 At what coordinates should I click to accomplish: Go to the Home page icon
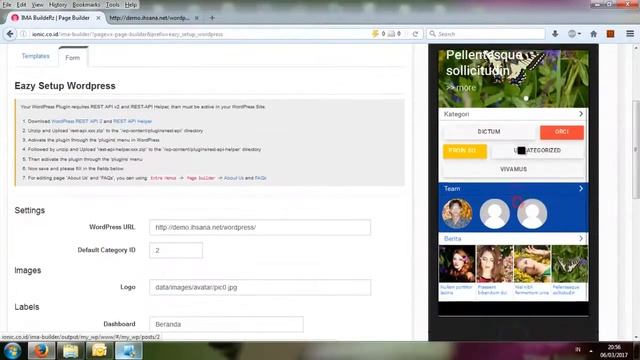pos(593,34)
